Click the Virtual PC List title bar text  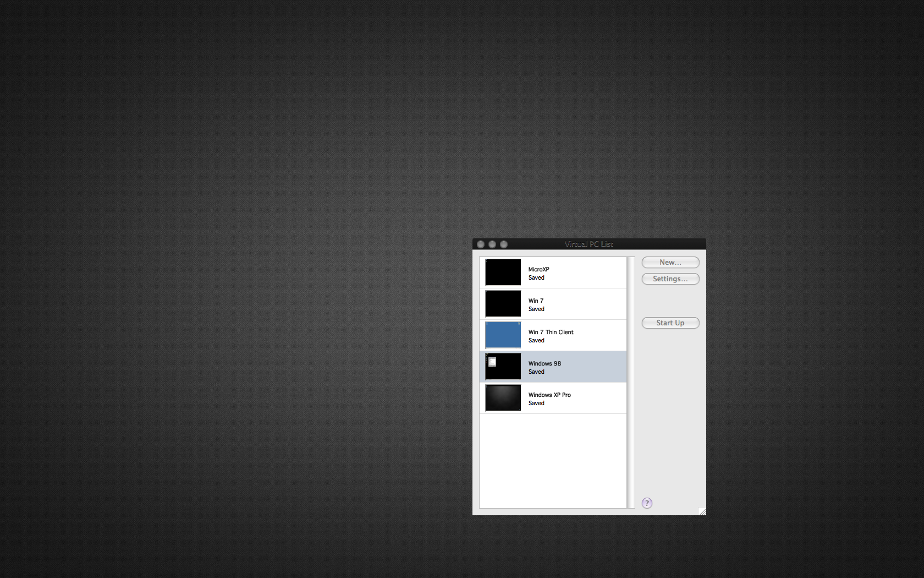(x=589, y=244)
